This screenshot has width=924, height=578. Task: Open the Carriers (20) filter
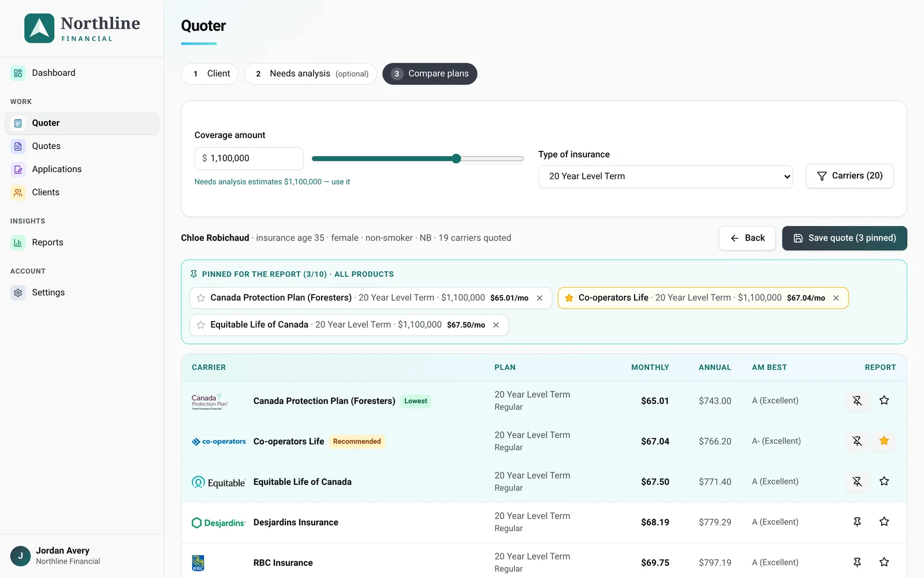pyautogui.click(x=850, y=176)
